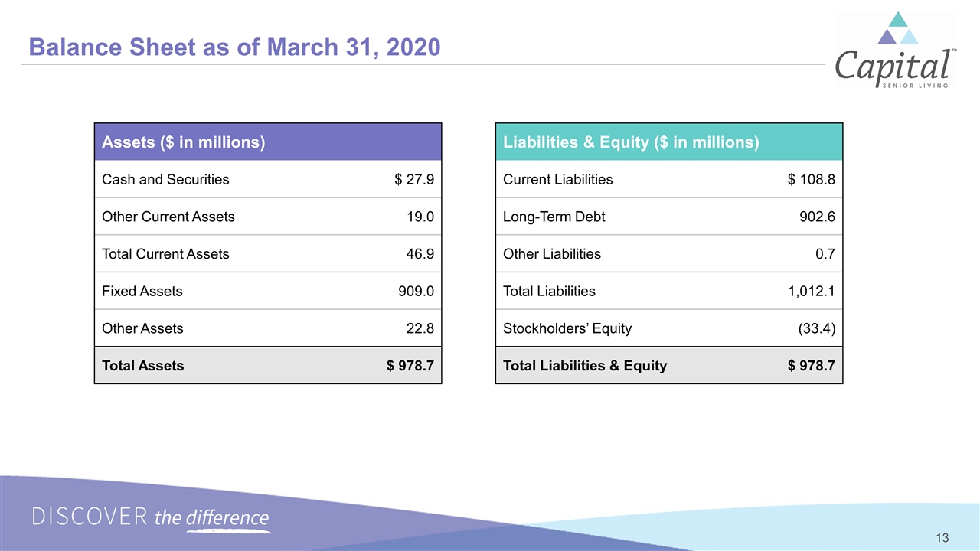Click the 19.0 value

pos(420,217)
